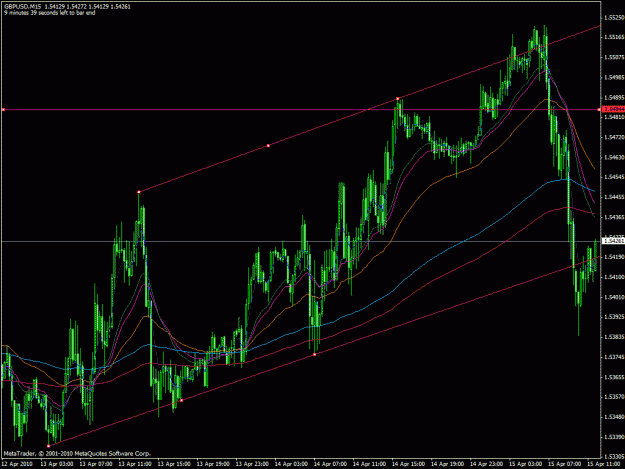This screenshot has width=625, height=469.
Task: Select the upper trendline's middle anchor point
Action: [268, 146]
